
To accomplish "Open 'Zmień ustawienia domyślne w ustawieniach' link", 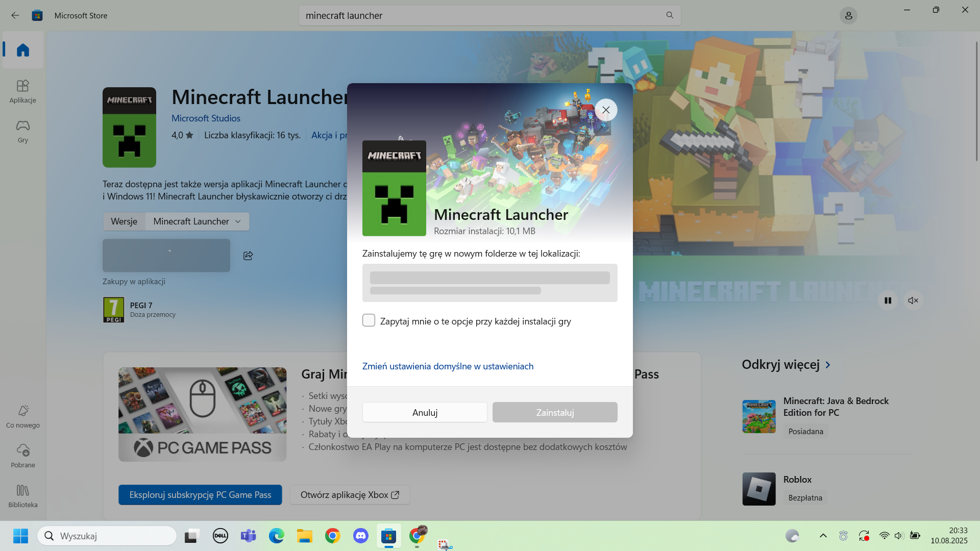I will coord(448,366).
